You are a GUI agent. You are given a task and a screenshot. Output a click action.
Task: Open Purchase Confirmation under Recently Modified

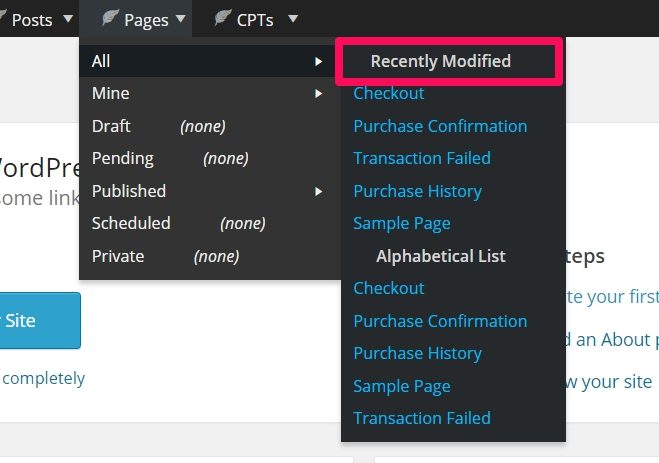pos(440,126)
